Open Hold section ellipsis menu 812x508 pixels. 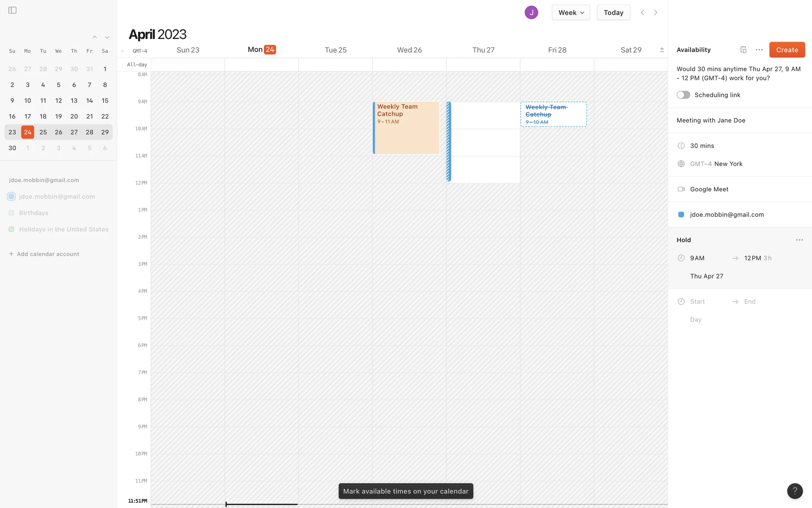click(x=799, y=240)
